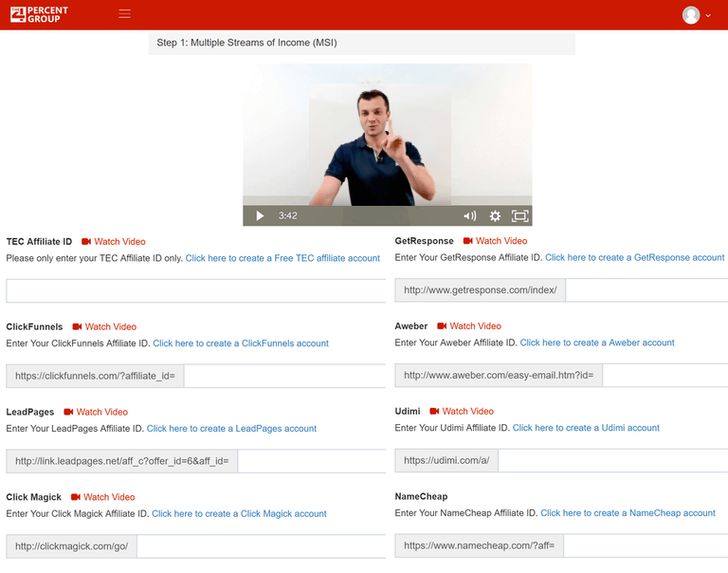
Task: Play the Step 1 video
Action: coord(260,215)
